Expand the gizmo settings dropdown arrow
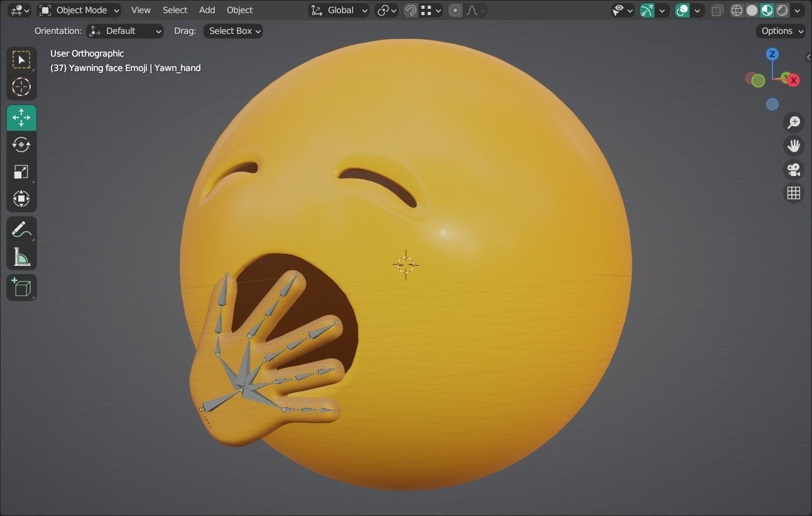 click(x=662, y=10)
